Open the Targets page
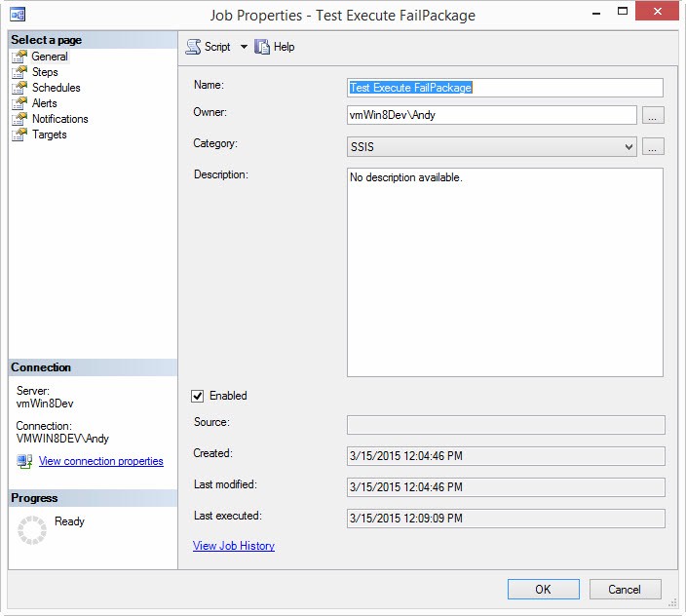The height and width of the screenshot is (616, 686). 49,135
